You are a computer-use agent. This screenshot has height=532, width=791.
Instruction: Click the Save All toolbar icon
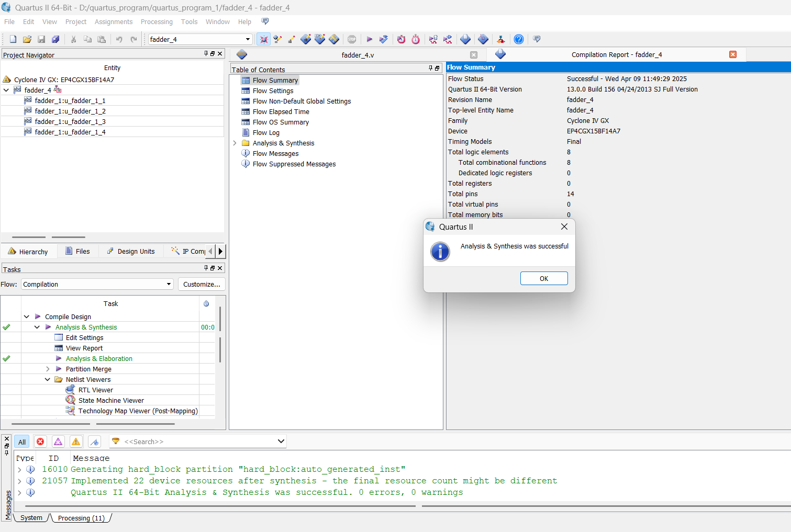(x=55, y=39)
